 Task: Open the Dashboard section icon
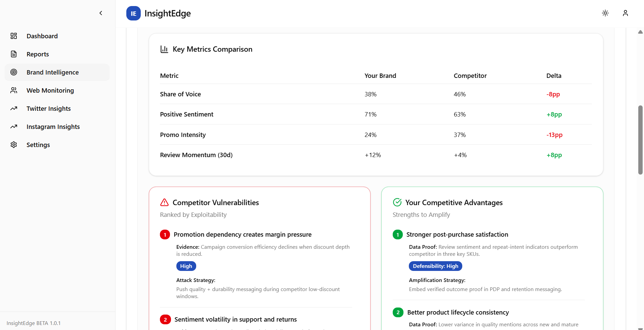click(x=13, y=36)
